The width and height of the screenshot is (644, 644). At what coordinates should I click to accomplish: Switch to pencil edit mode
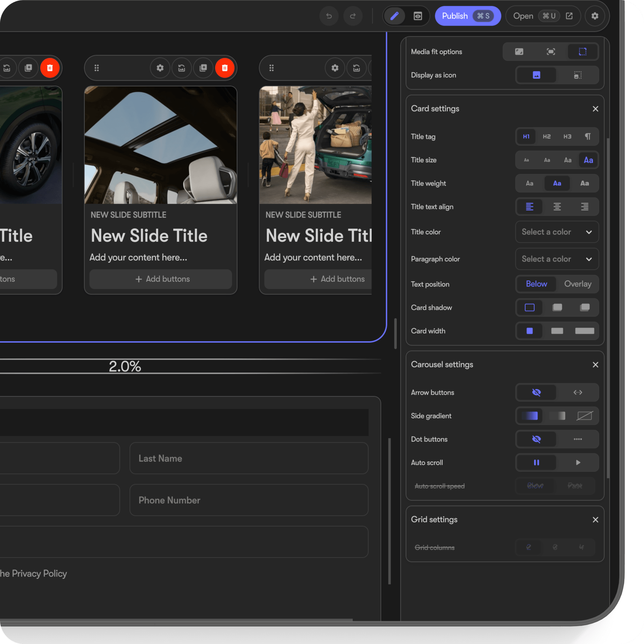pos(394,16)
